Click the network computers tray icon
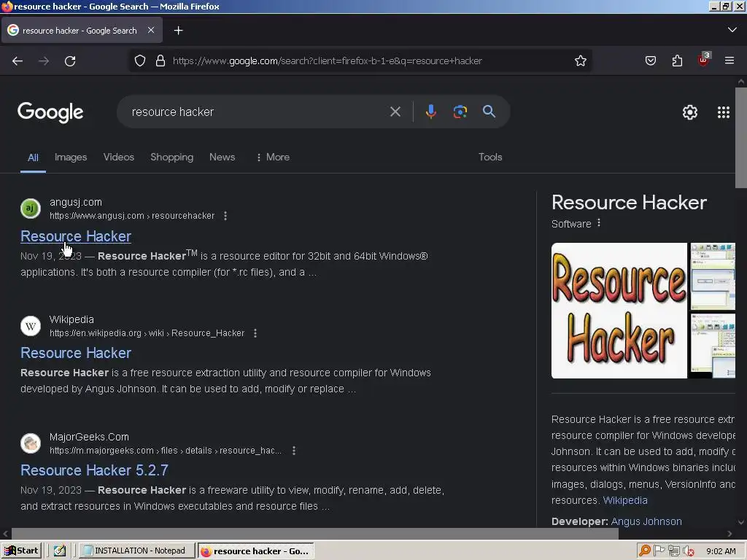Viewport: 747px width, 560px height. pos(673,551)
